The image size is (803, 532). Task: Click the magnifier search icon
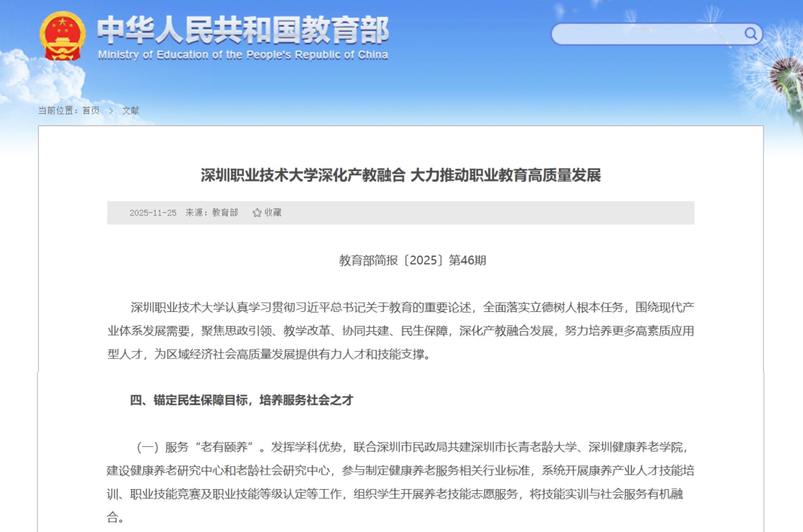[x=750, y=34]
